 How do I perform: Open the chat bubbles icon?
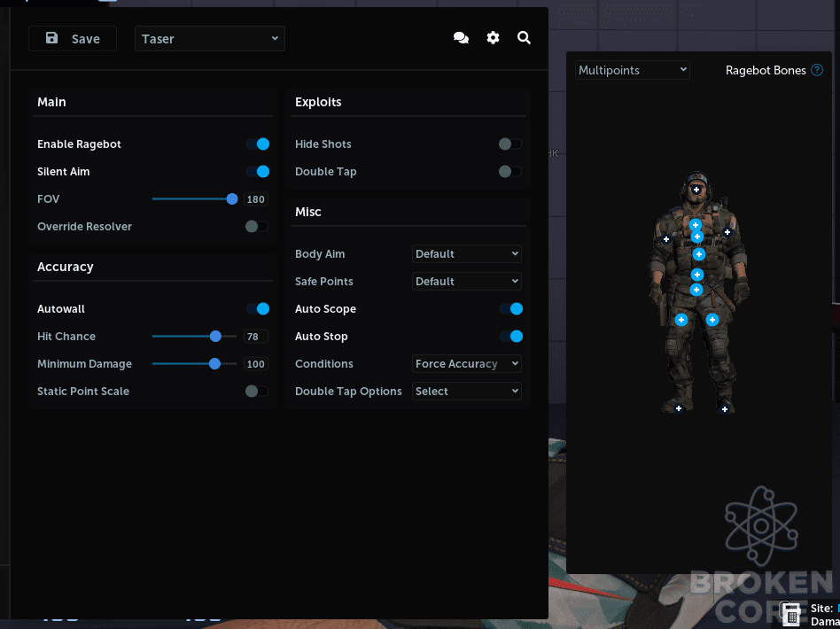point(461,38)
